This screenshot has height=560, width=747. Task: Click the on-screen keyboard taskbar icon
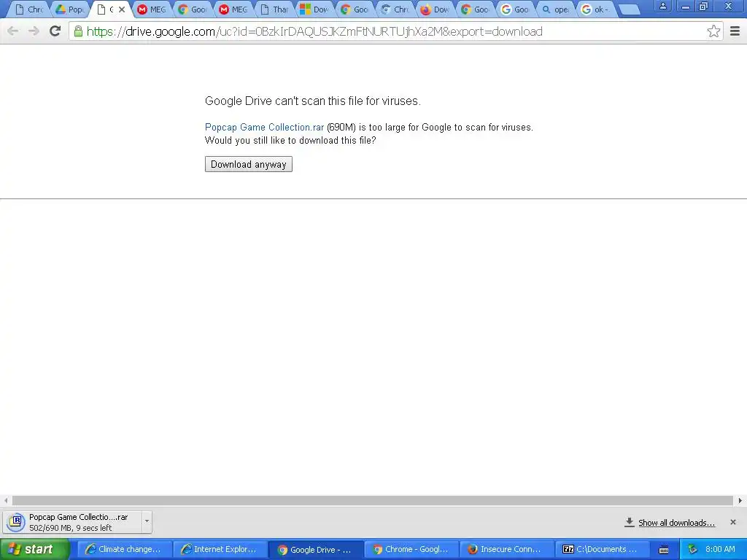point(664,550)
